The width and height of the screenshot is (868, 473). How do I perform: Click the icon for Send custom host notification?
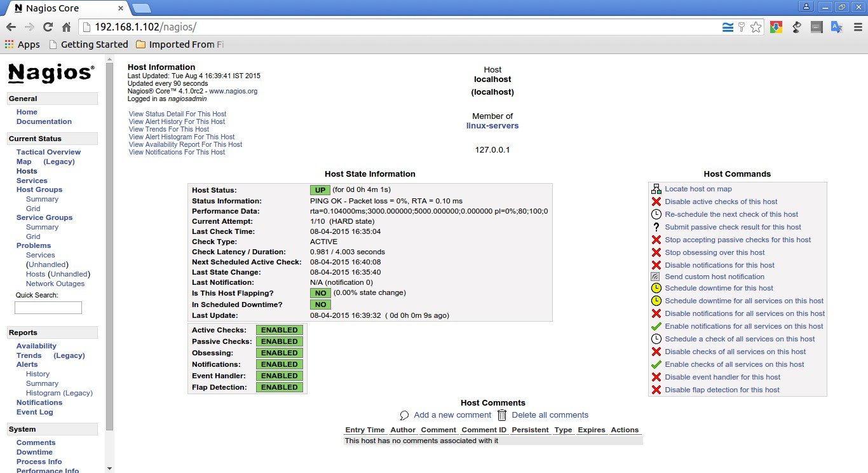656,277
